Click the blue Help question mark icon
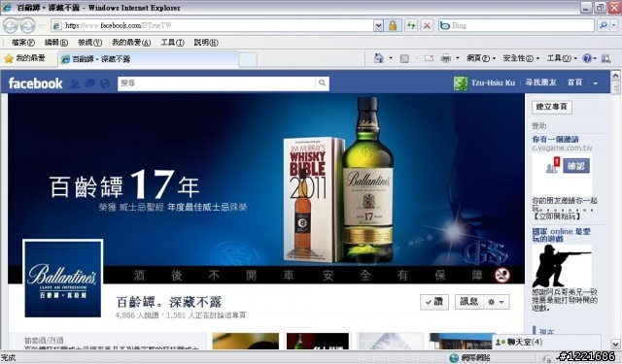The height and width of the screenshot is (364, 622). tap(587, 58)
